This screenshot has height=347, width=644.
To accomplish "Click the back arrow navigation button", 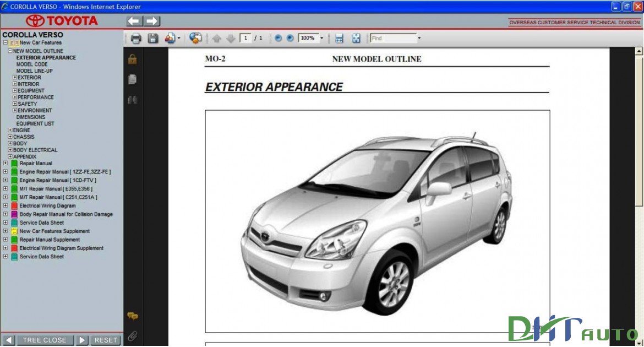I will (134, 21).
